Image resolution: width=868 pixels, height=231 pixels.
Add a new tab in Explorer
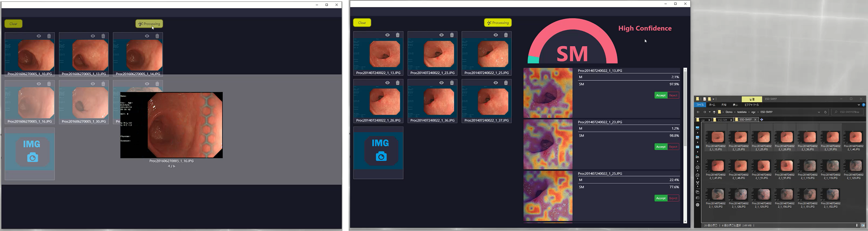(x=762, y=119)
